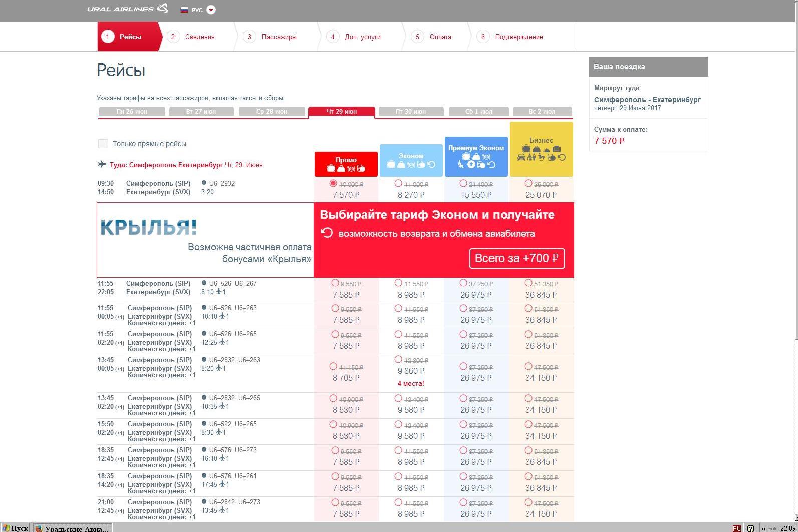Click the airplane icon before Туда: Симферополь-Екатеринбург
Screen dimensions: 798x532
pyautogui.click(x=102, y=164)
